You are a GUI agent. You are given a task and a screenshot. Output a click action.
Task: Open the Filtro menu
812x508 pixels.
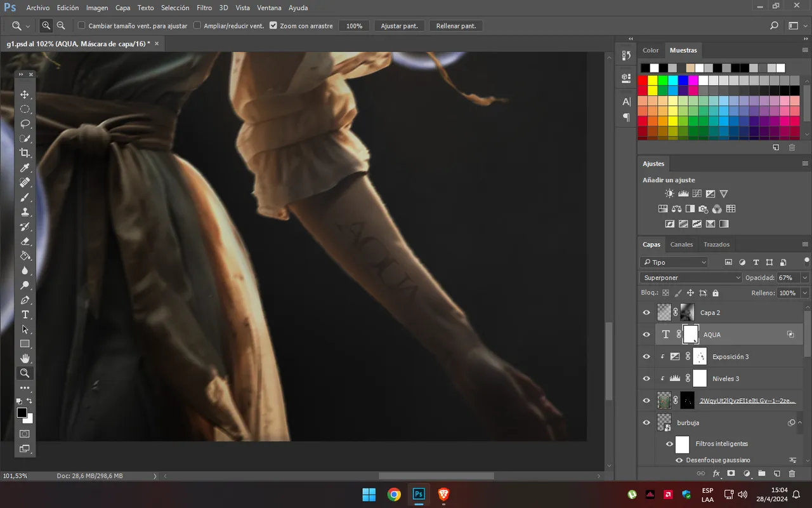point(204,8)
